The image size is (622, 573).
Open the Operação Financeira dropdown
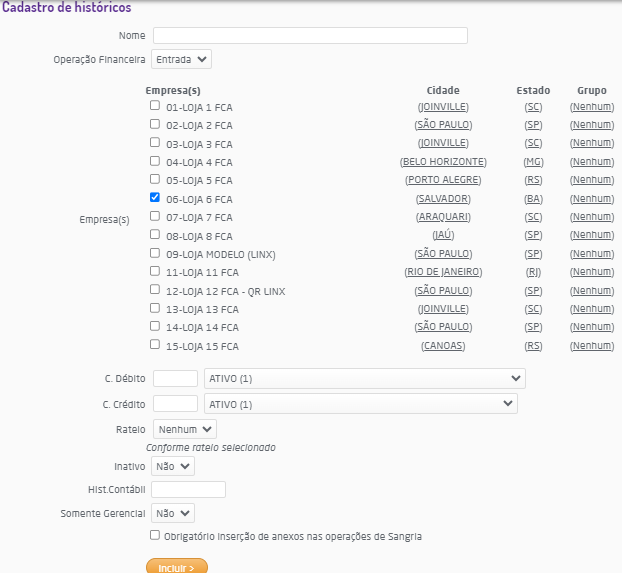(x=181, y=60)
